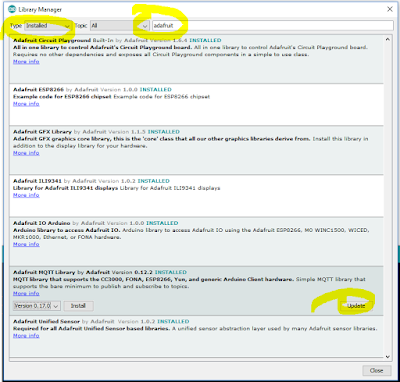Screen dimensions: 400x382
Task: Close the Library Manager with Close button
Action: [x=376, y=370]
